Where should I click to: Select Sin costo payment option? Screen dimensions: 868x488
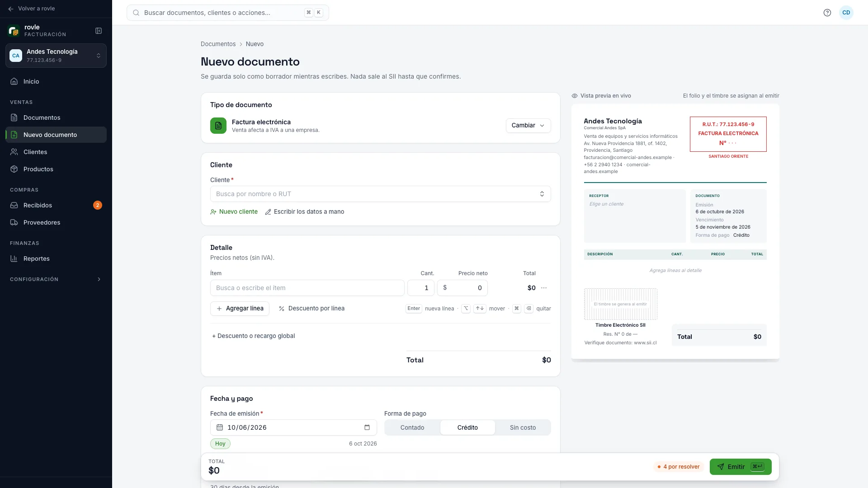523,427
